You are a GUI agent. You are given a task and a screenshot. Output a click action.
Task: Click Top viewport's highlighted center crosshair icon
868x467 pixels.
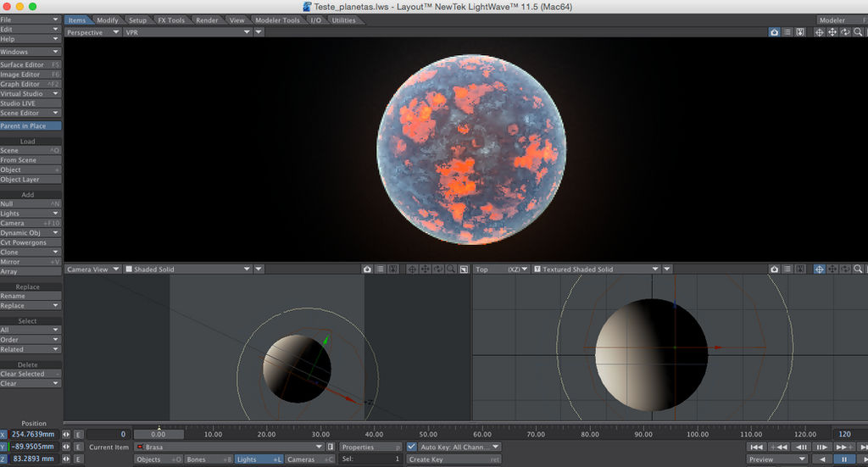tap(820, 269)
